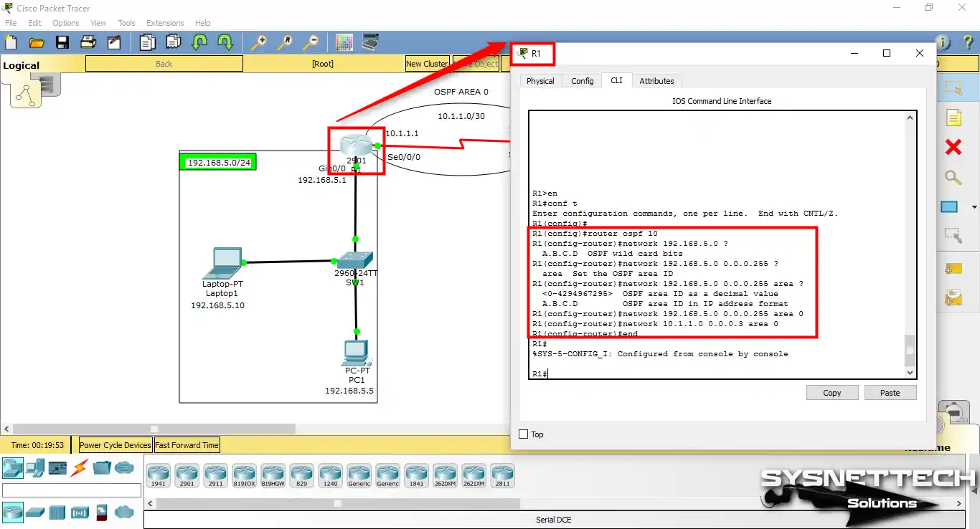This screenshot has height=529, width=980.
Task: Click the Back navigation button
Action: click(164, 64)
